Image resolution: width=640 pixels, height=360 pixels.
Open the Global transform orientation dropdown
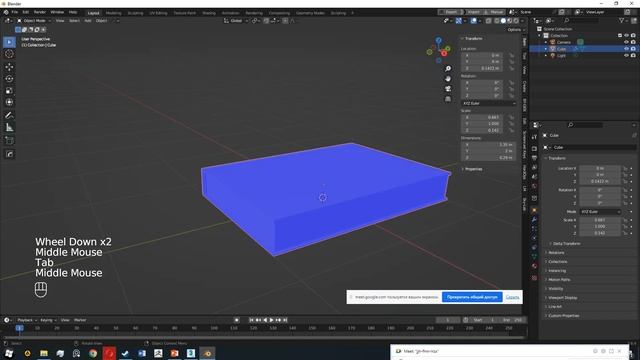[236, 20]
